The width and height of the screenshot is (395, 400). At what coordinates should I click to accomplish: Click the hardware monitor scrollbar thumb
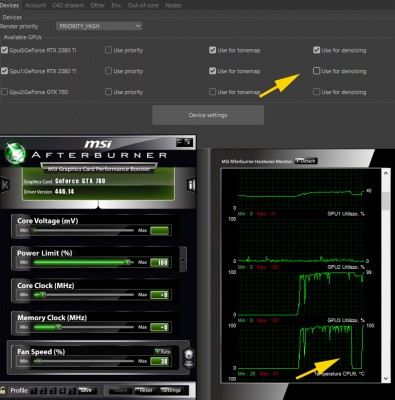(386, 201)
